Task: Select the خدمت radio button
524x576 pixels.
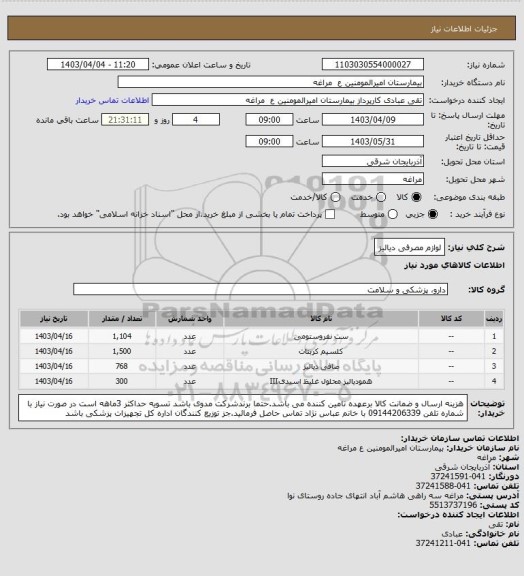Action: 381,197
